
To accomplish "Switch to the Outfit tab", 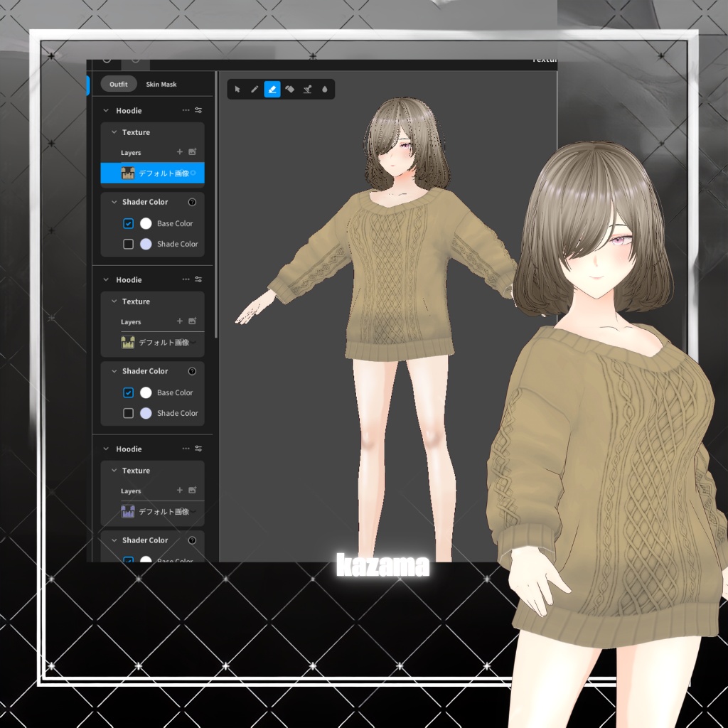I will 119,84.
